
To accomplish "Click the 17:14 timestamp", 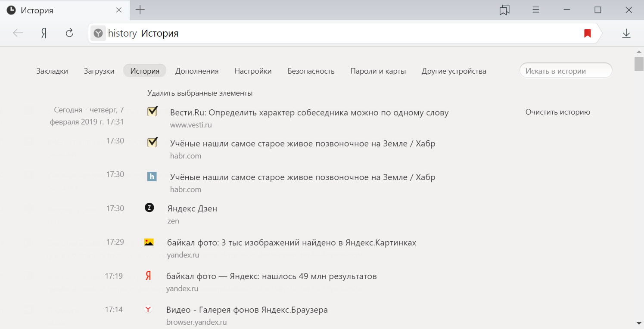I will (114, 309).
